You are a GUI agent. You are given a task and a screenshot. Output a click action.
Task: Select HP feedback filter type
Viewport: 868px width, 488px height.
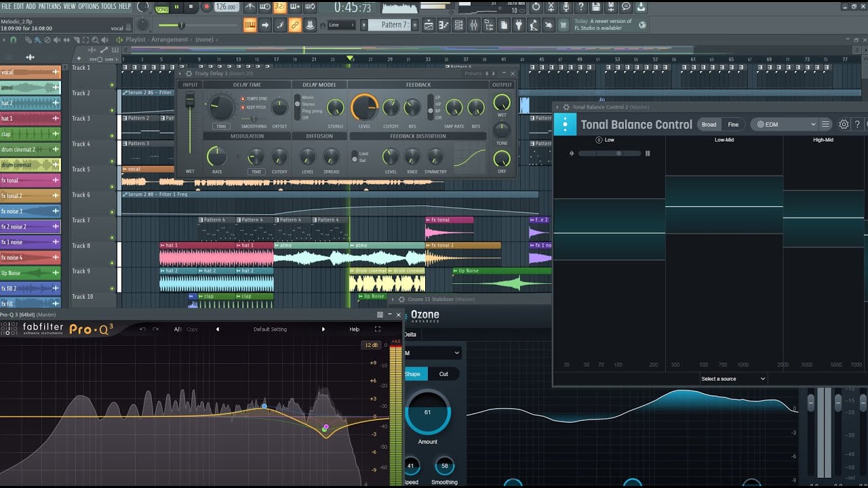438,104
